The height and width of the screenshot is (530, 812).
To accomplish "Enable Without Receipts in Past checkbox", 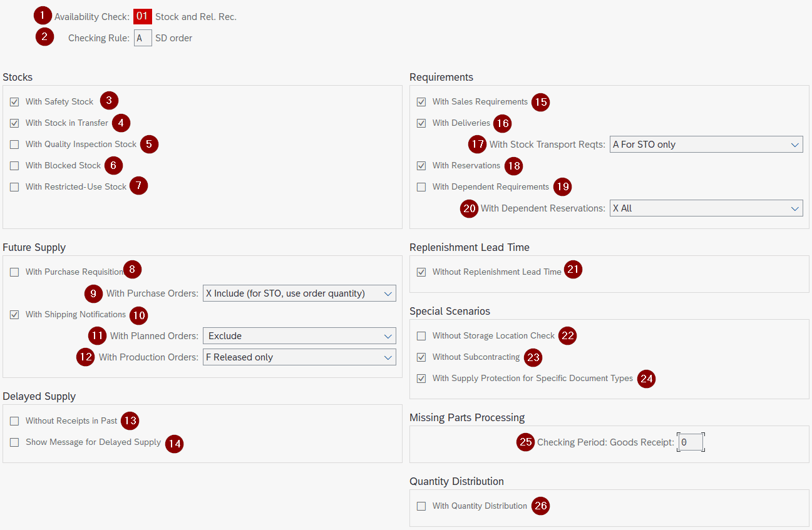I will pyautogui.click(x=14, y=420).
